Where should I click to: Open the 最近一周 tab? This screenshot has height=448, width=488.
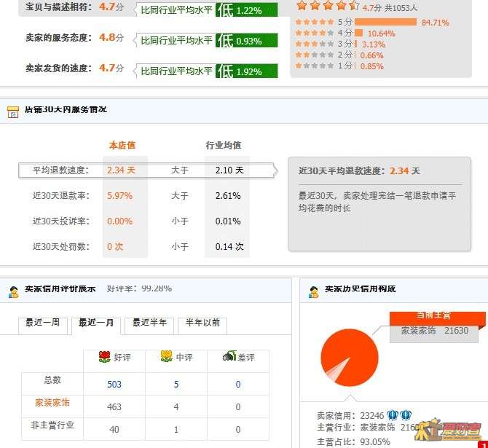[x=43, y=326]
